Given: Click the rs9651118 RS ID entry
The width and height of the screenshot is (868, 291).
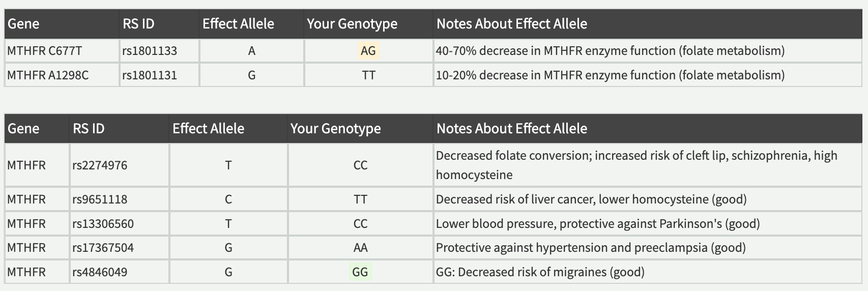Looking at the screenshot, I should [100, 199].
